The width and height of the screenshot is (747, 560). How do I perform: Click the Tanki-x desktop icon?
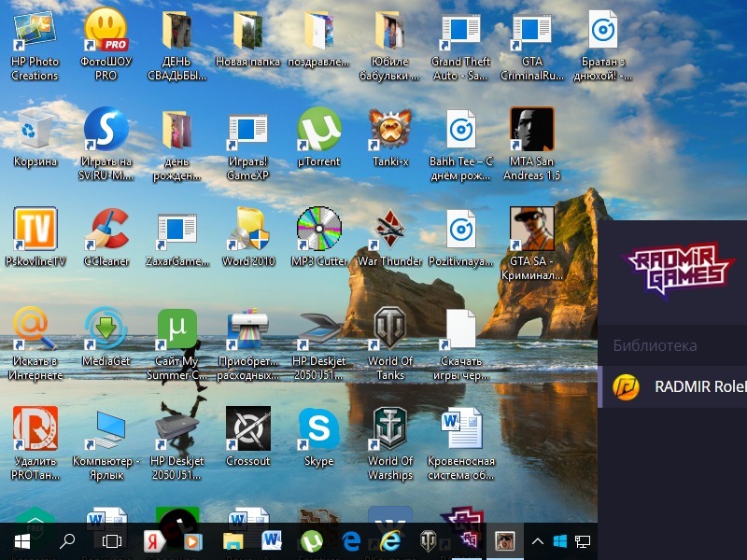click(389, 129)
